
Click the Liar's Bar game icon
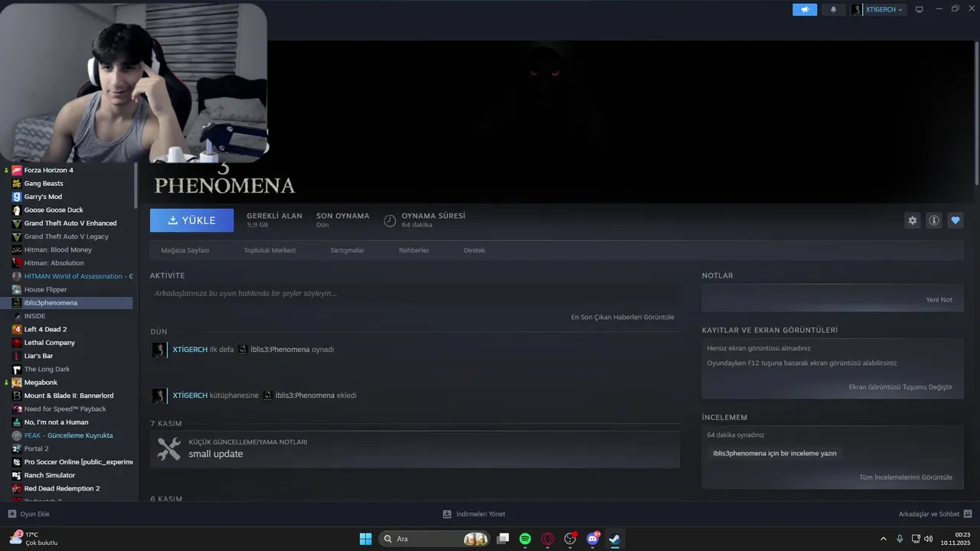coord(17,356)
